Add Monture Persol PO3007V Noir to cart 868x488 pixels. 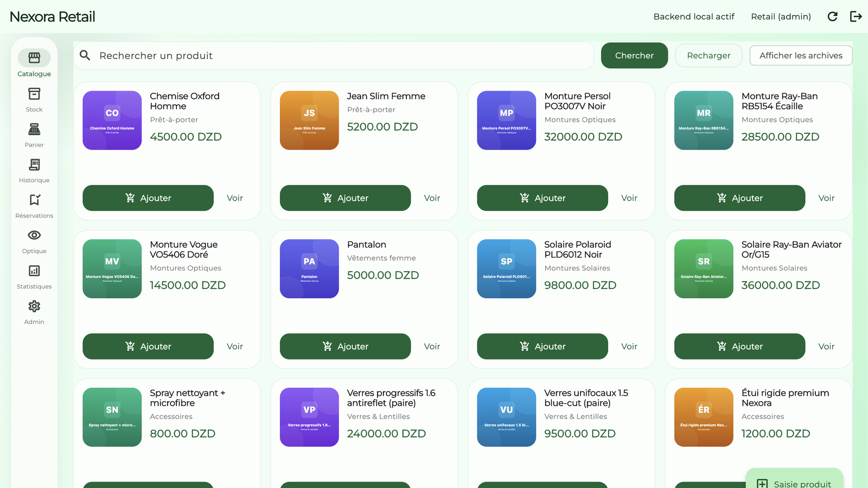coord(542,198)
